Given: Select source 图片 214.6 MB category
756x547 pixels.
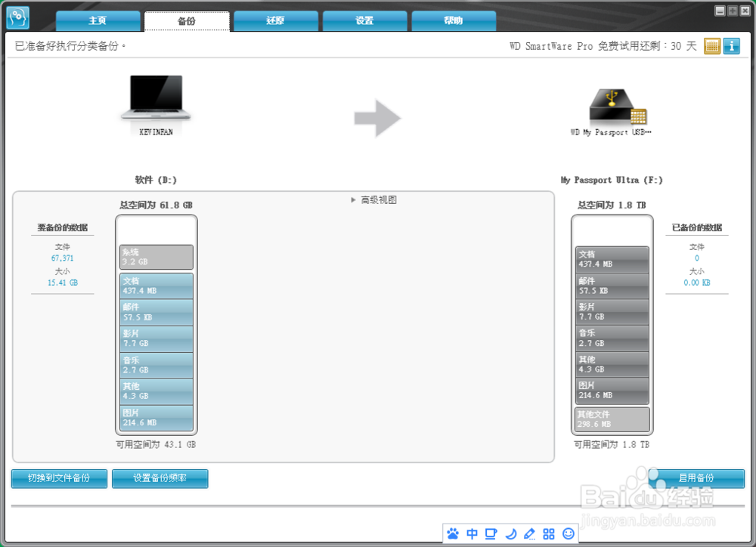Looking at the screenshot, I should click(156, 417).
